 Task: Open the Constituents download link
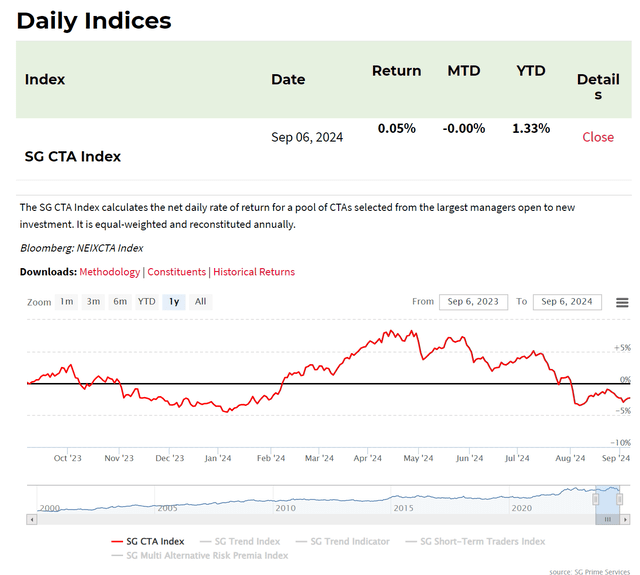point(176,272)
